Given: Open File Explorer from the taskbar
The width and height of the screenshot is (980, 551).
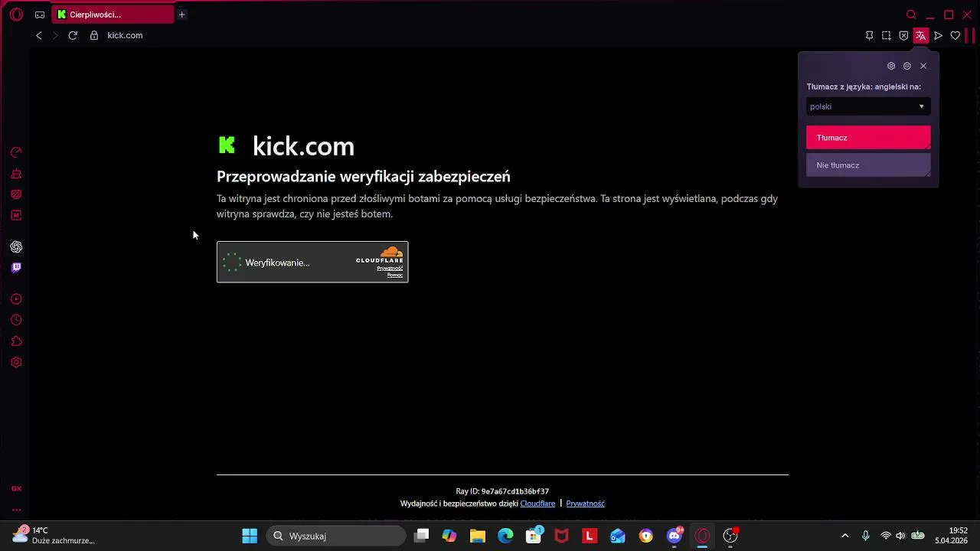Looking at the screenshot, I should coord(478,536).
